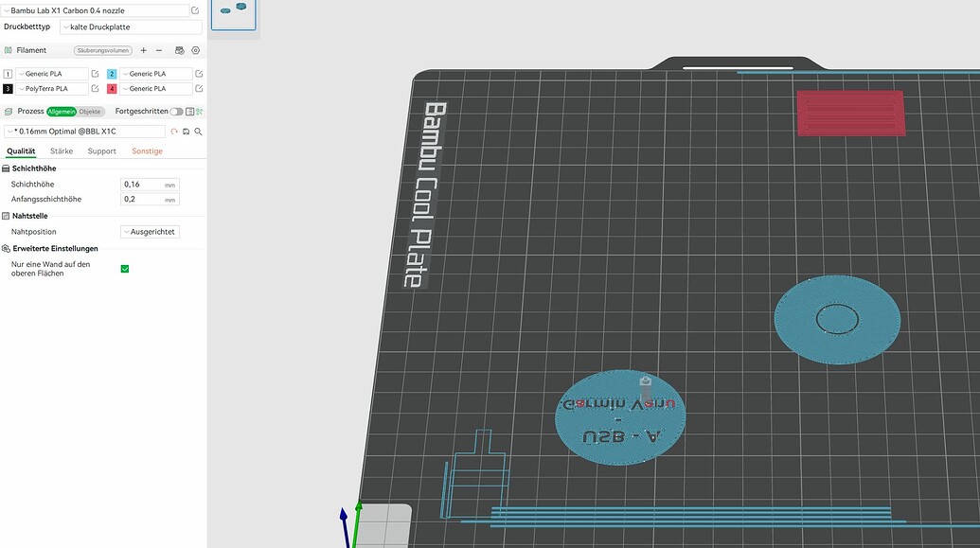Viewport: 980px width, 548px height.
Task: Open filament 2 Generic PLA dropdown
Action: click(155, 74)
